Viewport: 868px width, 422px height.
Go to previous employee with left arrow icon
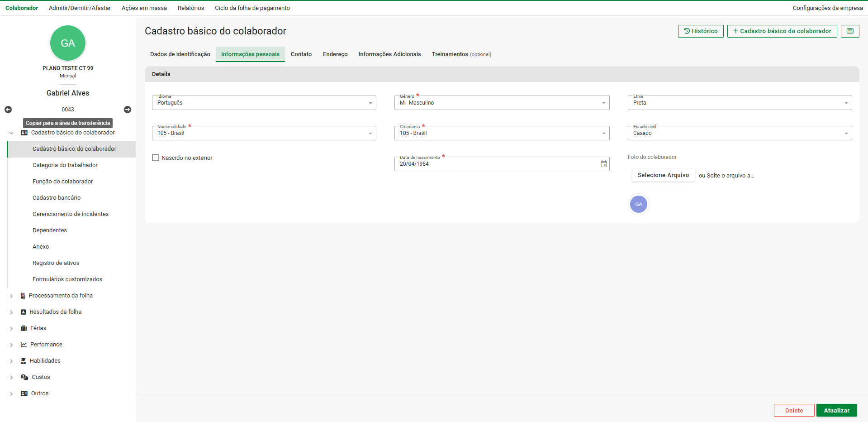point(8,110)
